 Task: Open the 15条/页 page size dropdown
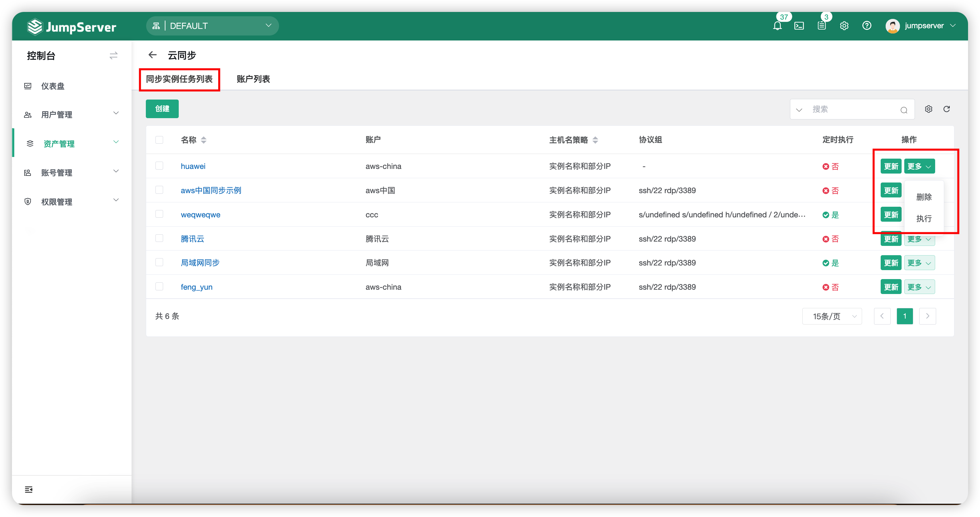tap(832, 316)
